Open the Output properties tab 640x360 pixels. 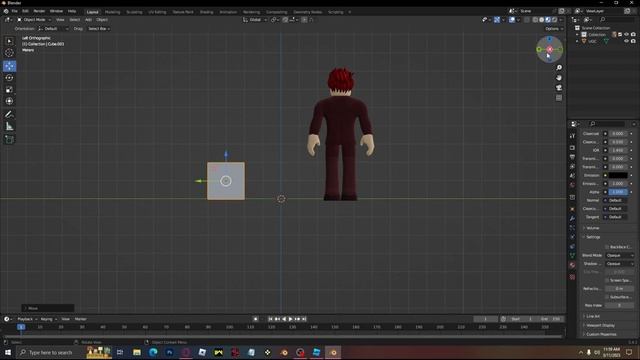coord(572,157)
